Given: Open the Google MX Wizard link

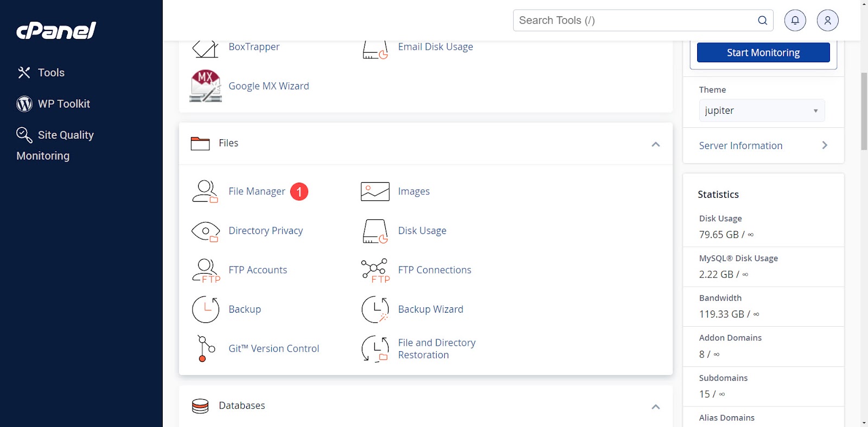Looking at the screenshot, I should (269, 86).
